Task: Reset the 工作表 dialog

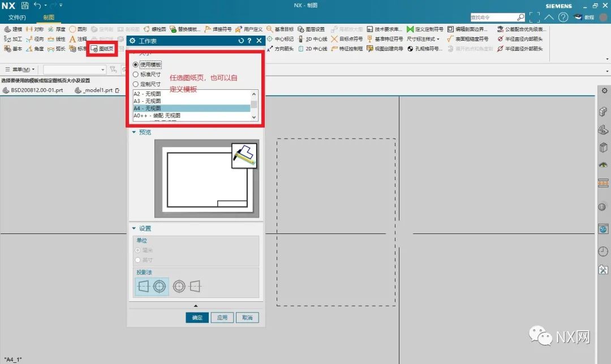Action: [x=241, y=41]
